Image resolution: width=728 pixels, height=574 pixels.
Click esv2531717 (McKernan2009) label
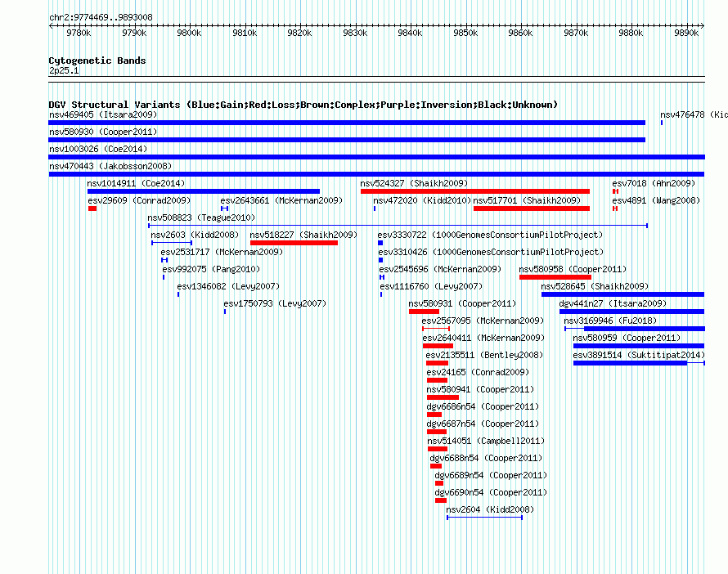[222, 252]
